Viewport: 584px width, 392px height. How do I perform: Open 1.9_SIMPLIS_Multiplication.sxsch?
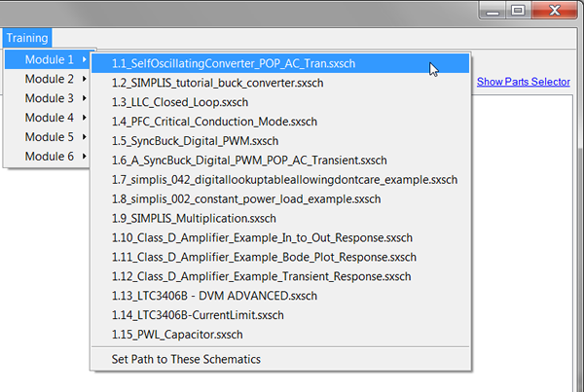280,218
